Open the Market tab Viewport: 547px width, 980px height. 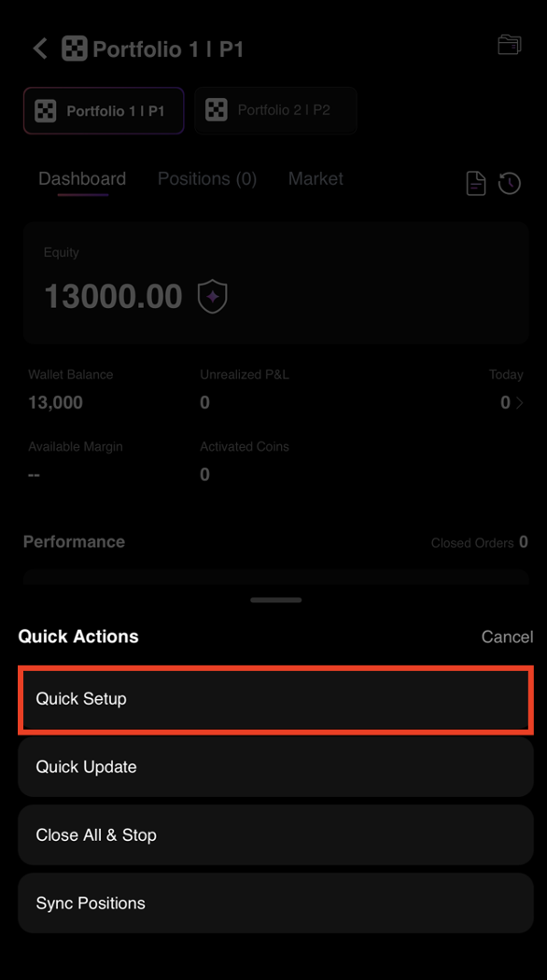(316, 179)
